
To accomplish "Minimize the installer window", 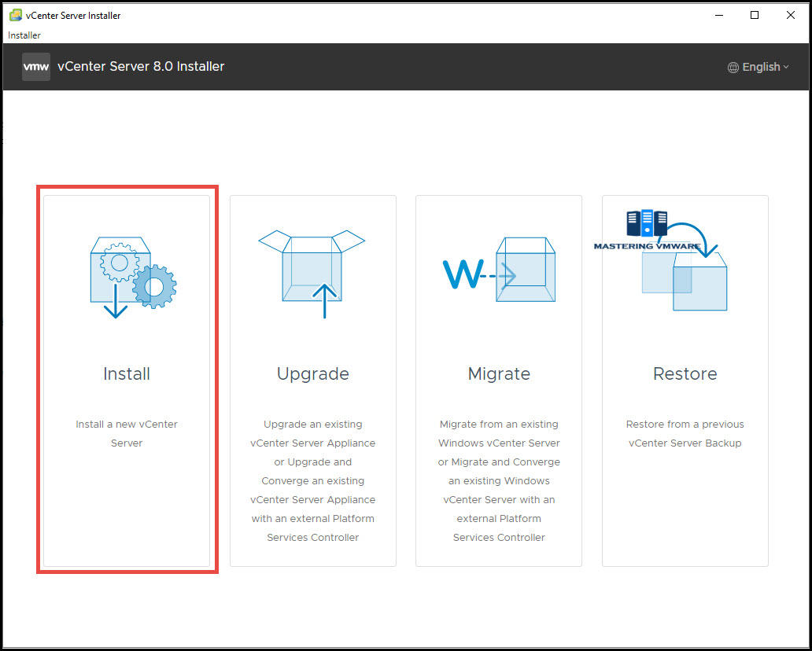I will [x=719, y=16].
